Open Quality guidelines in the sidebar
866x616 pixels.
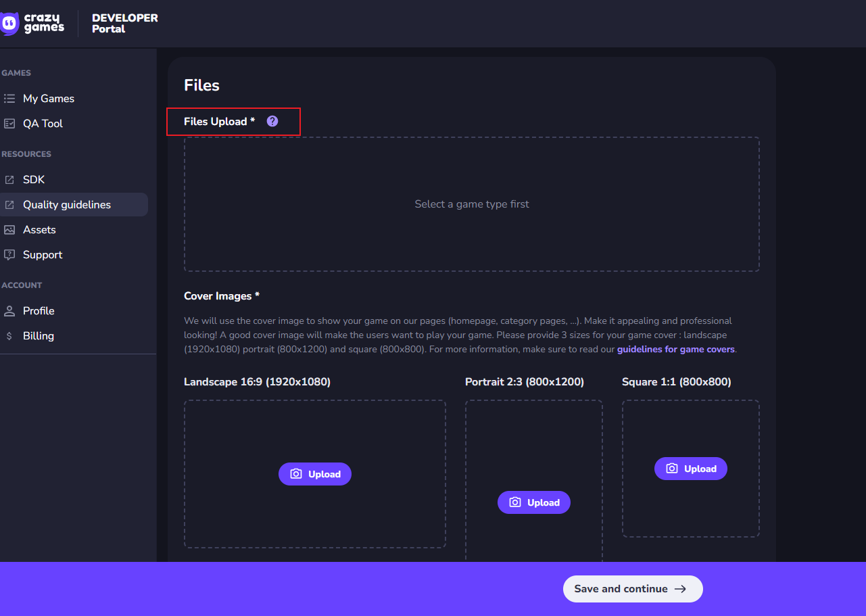click(x=67, y=205)
